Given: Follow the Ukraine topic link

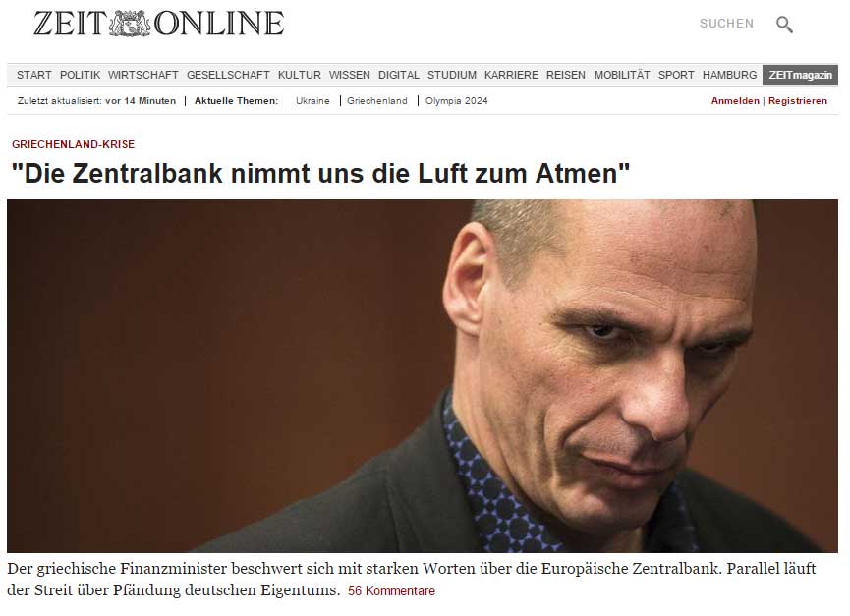Looking at the screenshot, I should pos(312,101).
